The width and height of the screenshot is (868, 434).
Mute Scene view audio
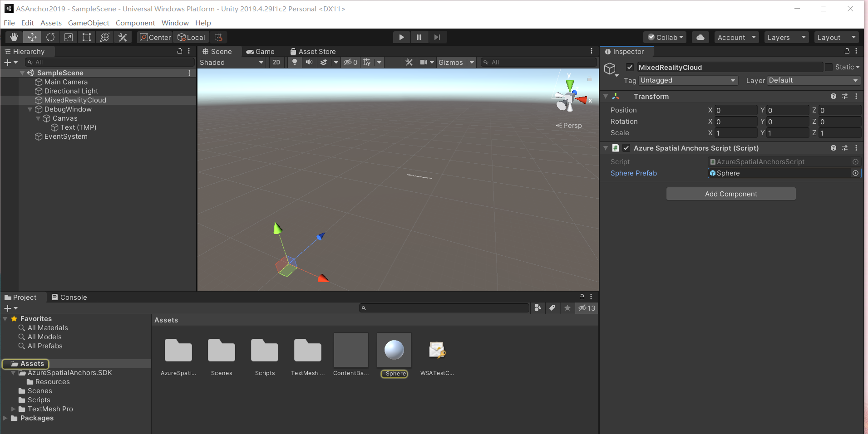[x=309, y=62]
